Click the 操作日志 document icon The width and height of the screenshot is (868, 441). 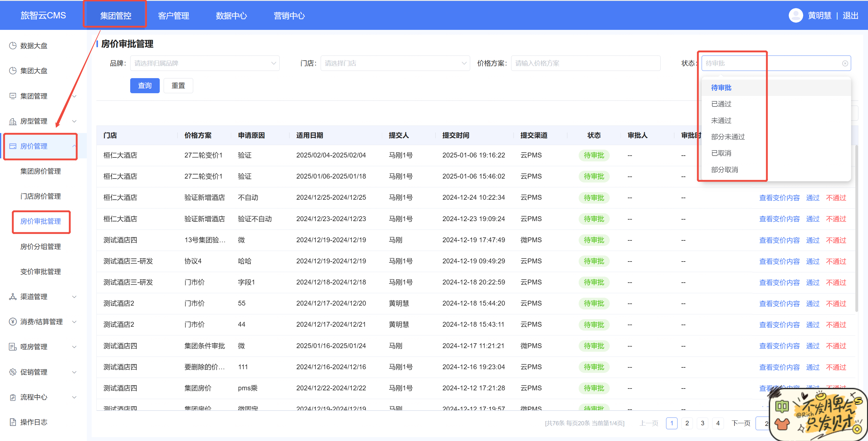pyautogui.click(x=13, y=422)
